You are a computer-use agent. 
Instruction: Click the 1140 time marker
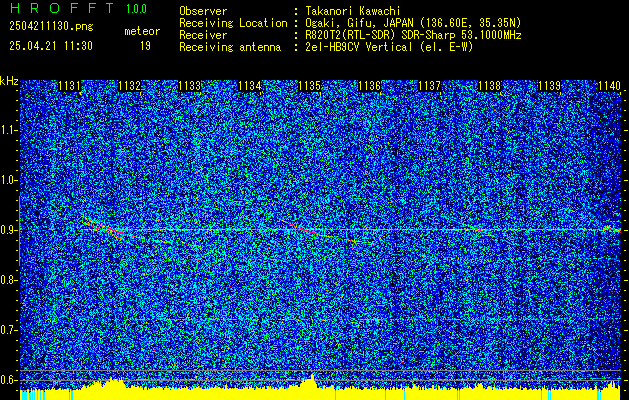click(x=609, y=86)
